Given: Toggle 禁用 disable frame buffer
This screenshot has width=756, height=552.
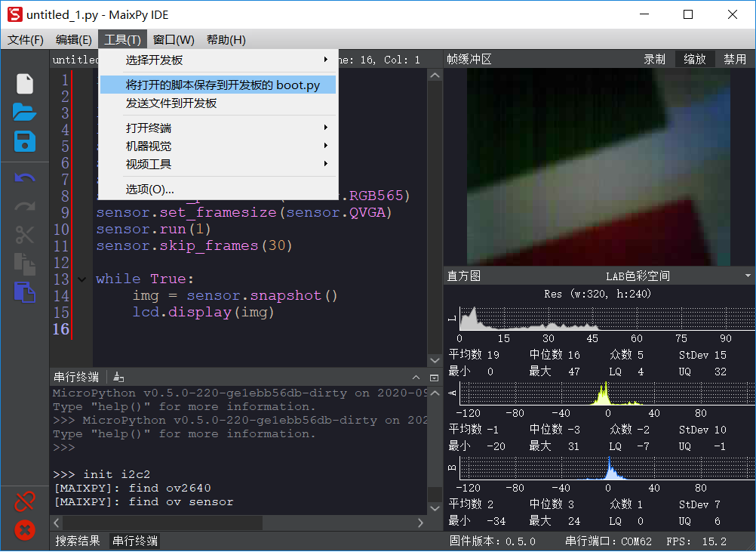Looking at the screenshot, I should pyautogui.click(x=735, y=59).
